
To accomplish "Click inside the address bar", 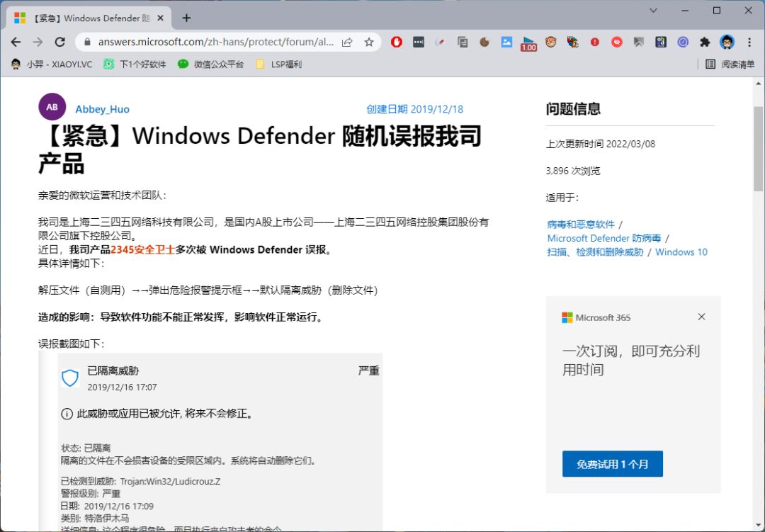I will (x=212, y=42).
